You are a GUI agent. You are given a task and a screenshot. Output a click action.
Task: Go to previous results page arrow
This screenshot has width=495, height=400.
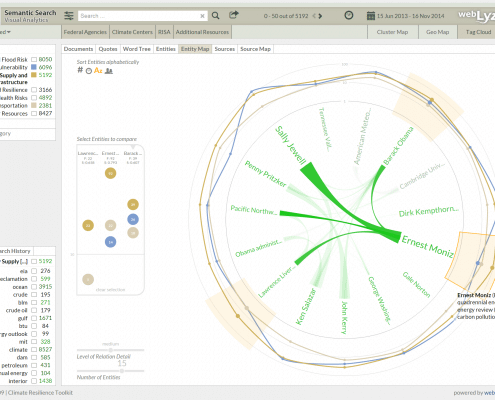pyautogui.click(x=314, y=16)
